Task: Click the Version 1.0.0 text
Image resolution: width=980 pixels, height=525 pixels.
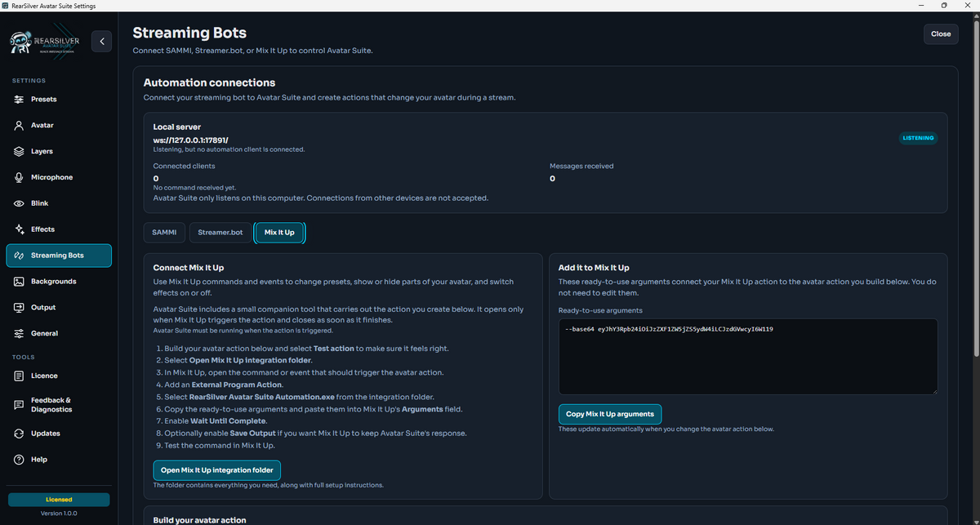Action: 59,513
